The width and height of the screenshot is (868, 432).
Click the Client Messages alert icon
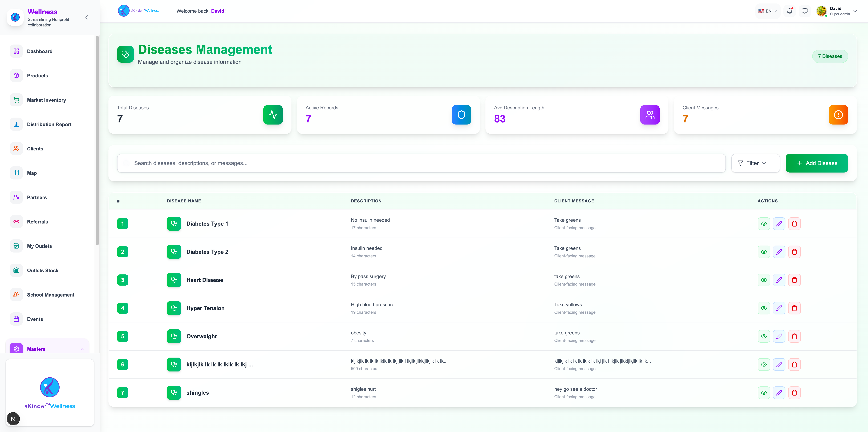point(838,115)
